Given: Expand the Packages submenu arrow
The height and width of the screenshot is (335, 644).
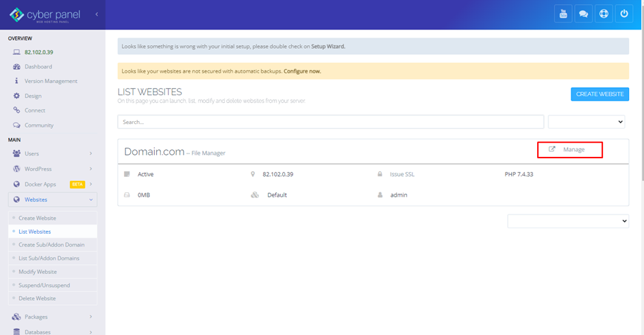Looking at the screenshot, I should [x=90, y=317].
